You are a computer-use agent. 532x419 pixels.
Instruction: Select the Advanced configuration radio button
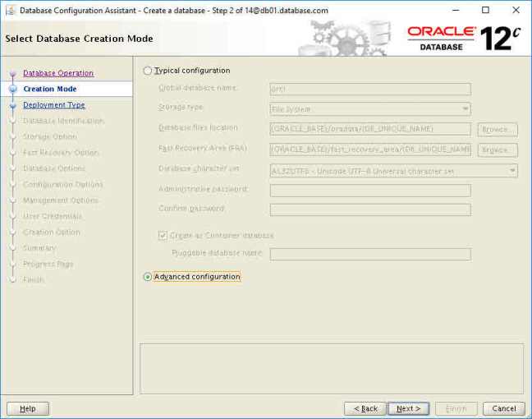point(148,277)
